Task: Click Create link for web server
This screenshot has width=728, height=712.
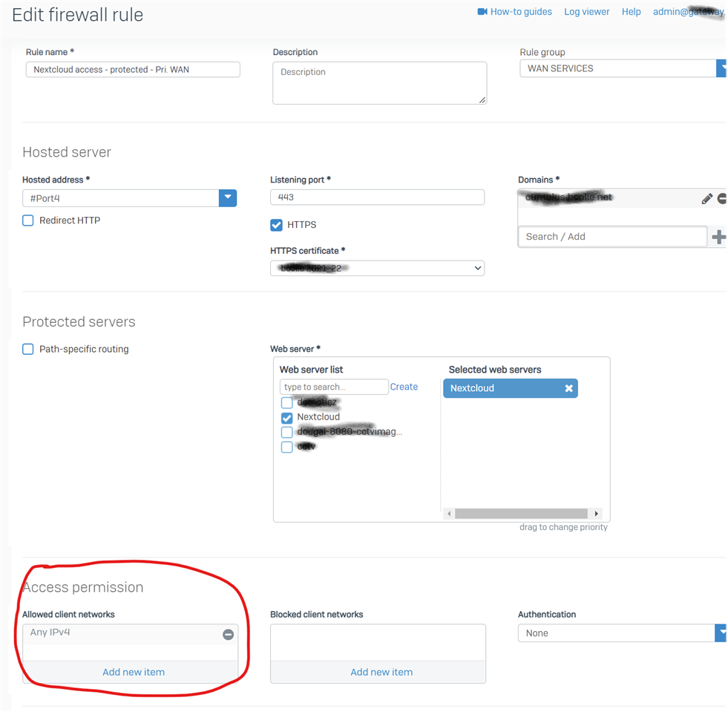Action: pyautogui.click(x=404, y=387)
